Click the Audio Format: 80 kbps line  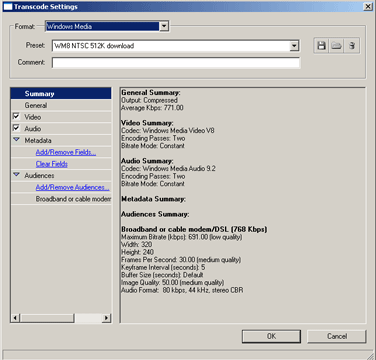point(182,290)
